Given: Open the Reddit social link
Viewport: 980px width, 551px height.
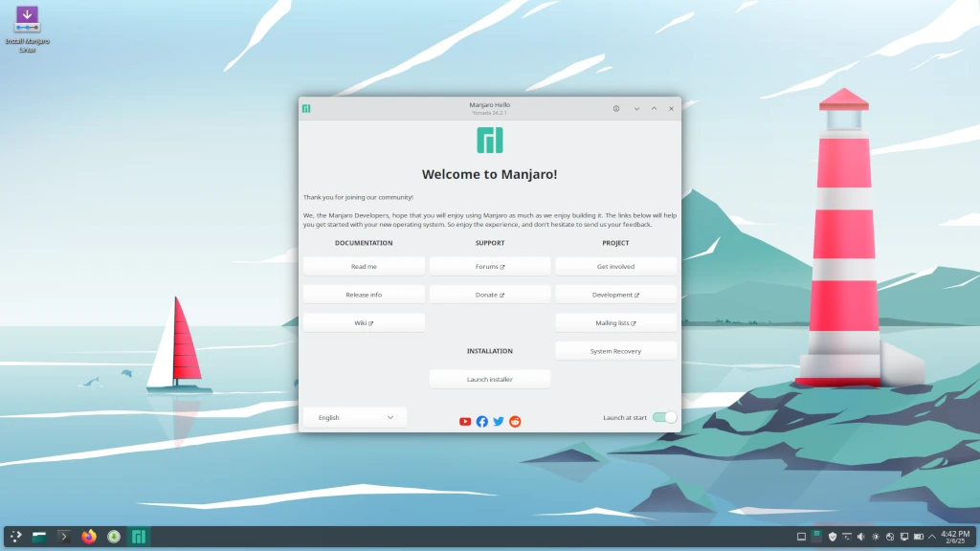Looking at the screenshot, I should coord(515,422).
